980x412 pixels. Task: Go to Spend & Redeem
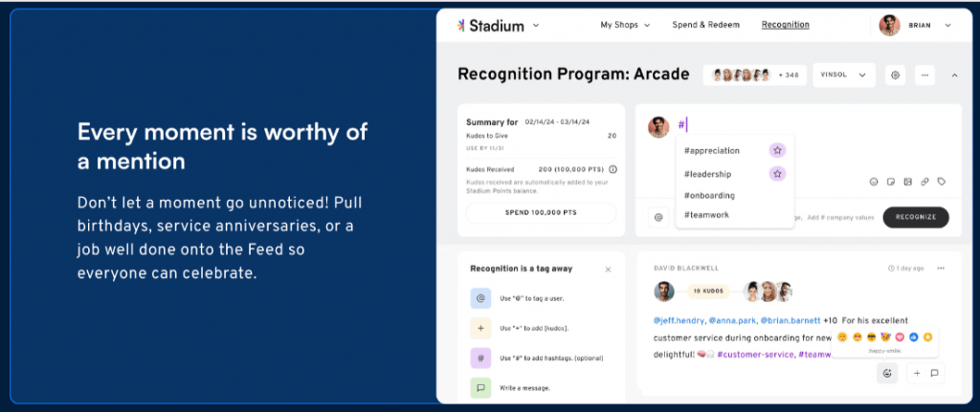click(x=705, y=25)
